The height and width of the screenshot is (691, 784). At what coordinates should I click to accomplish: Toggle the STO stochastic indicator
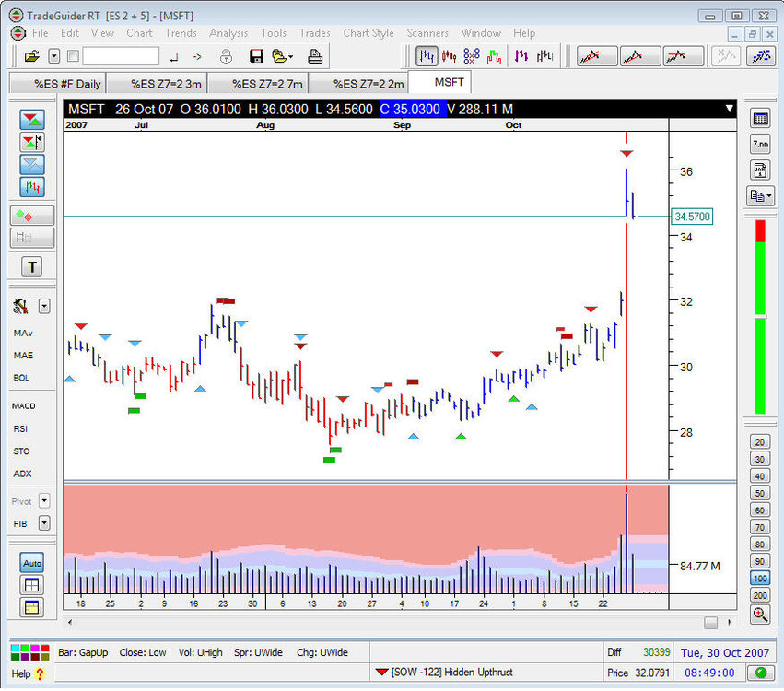(21, 451)
